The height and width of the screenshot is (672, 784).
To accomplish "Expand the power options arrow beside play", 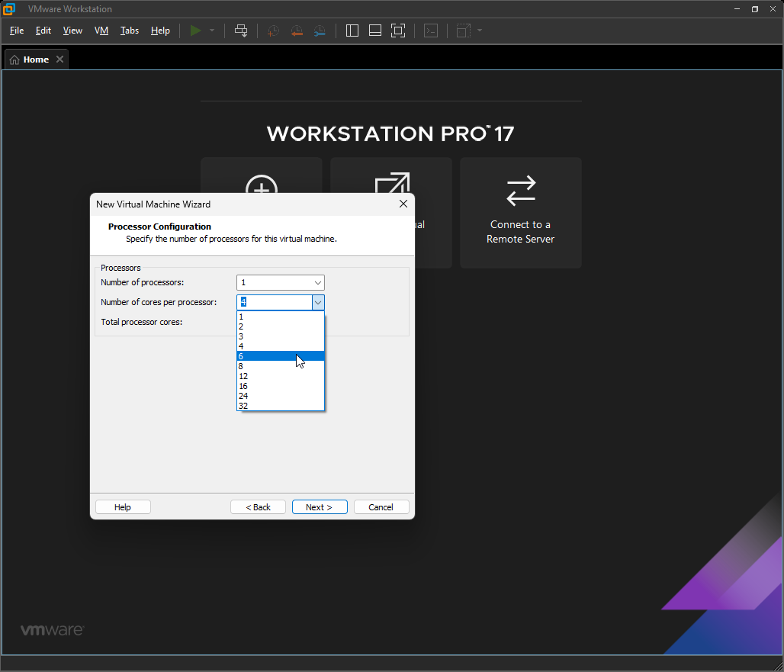I will pyautogui.click(x=212, y=31).
